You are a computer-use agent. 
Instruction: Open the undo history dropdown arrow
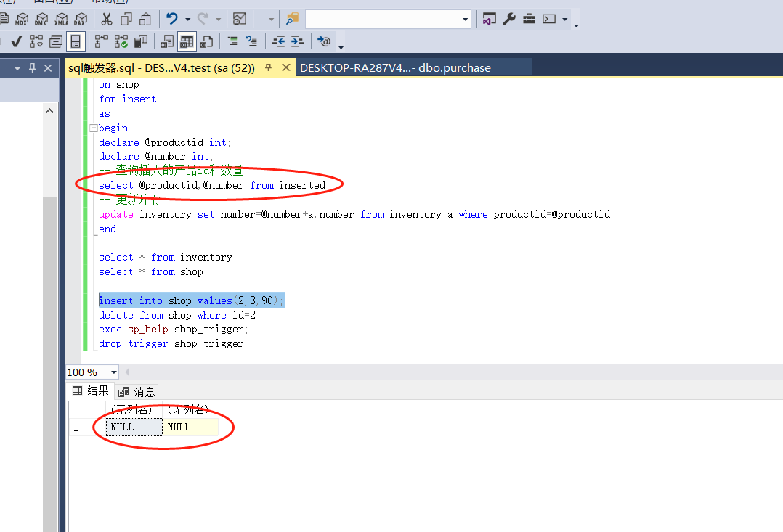(x=187, y=20)
